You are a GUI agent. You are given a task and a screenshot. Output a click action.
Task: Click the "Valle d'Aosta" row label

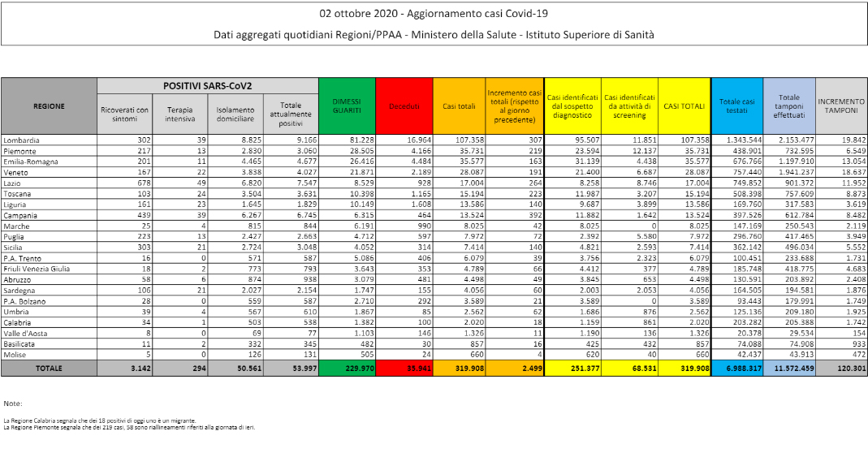[x=25, y=334]
